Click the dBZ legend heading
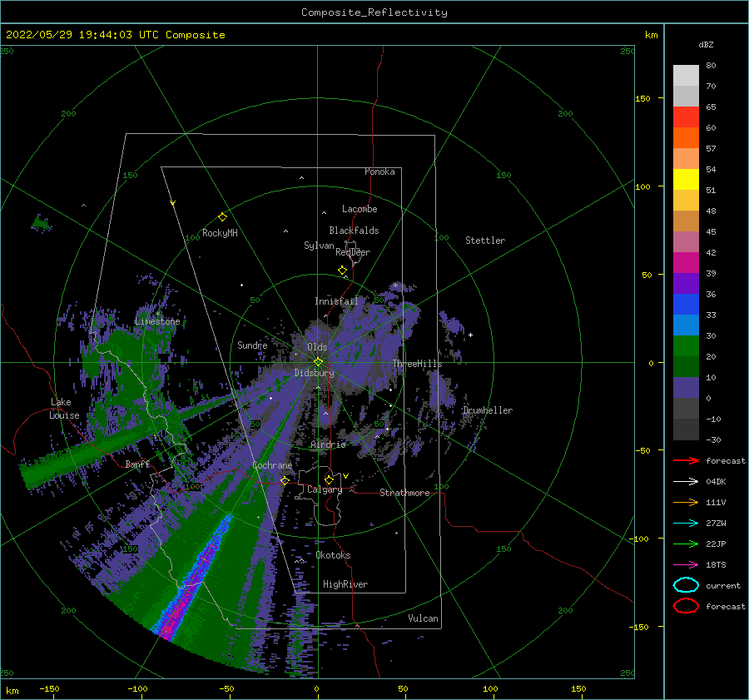 pyautogui.click(x=706, y=44)
